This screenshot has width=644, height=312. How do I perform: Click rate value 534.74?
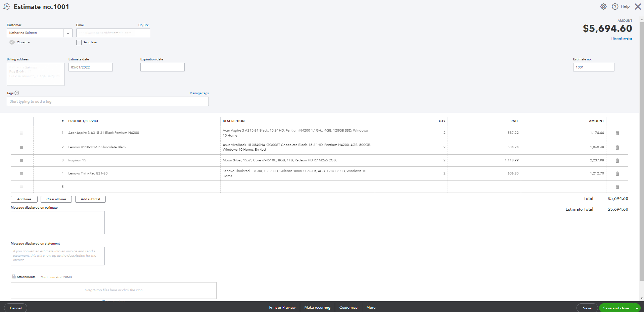[x=513, y=147]
